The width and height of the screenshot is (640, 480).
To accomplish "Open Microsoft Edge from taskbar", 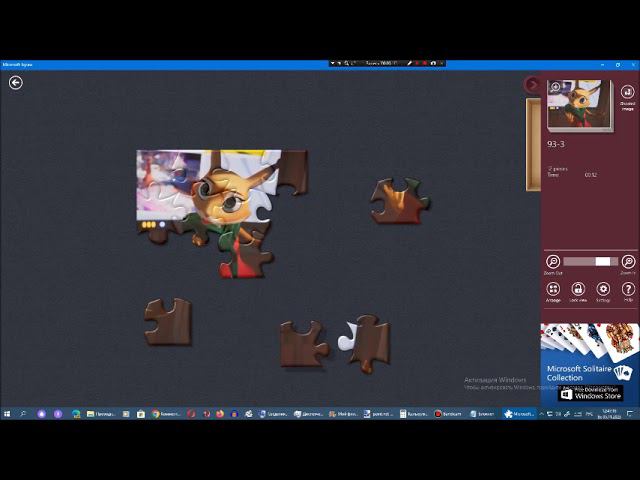I will [76, 414].
